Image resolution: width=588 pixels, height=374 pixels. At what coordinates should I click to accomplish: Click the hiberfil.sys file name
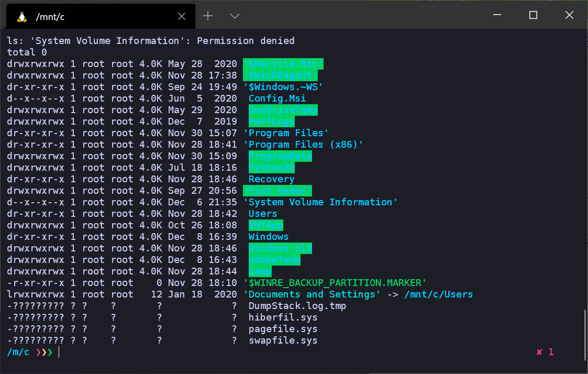tap(283, 317)
